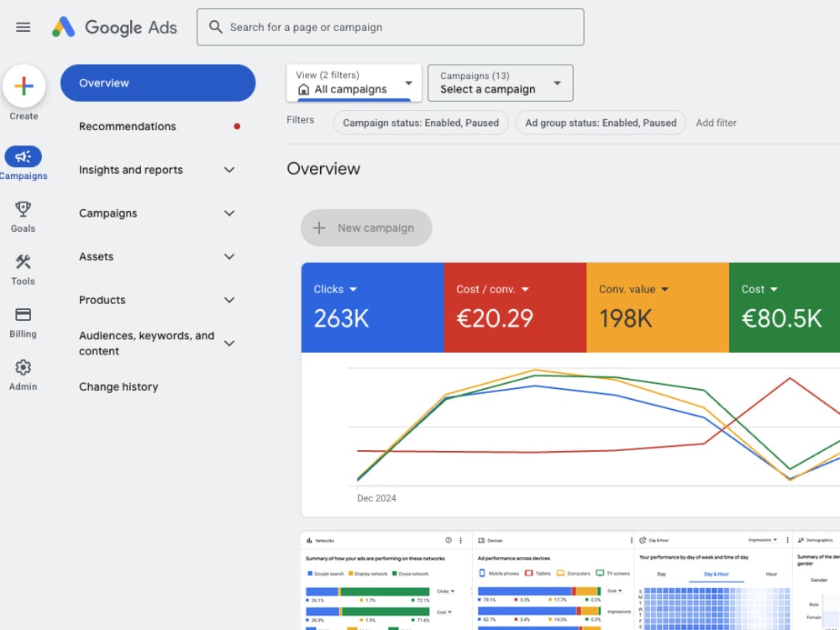Viewport: 840px width, 630px height.
Task: Click the Networks card help icon
Action: [x=449, y=540]
